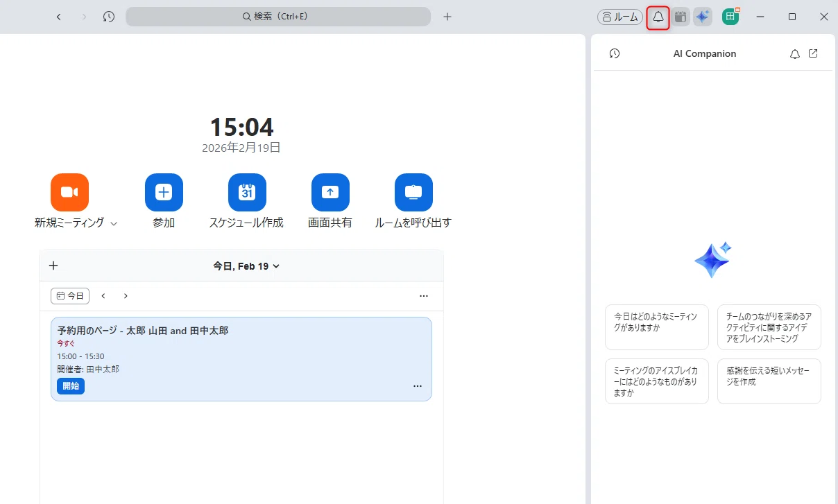This screenshot has height=504, width=838.
Task: Click the 開催者: 田中太郎 text
Action: click(x=88, y=370)
